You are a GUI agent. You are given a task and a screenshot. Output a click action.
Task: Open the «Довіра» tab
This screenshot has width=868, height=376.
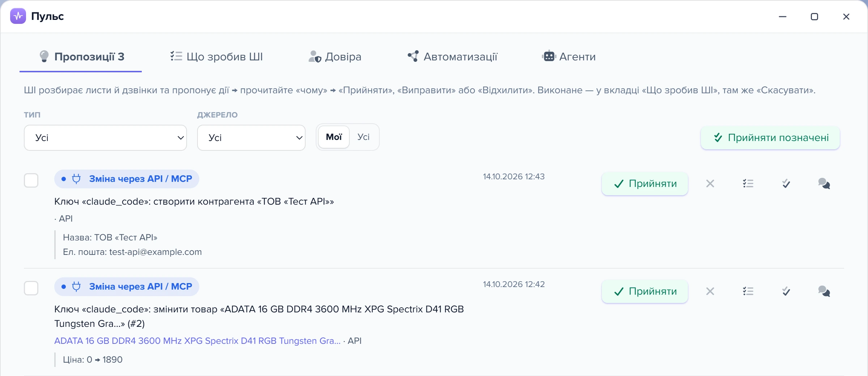click(335, 57)
